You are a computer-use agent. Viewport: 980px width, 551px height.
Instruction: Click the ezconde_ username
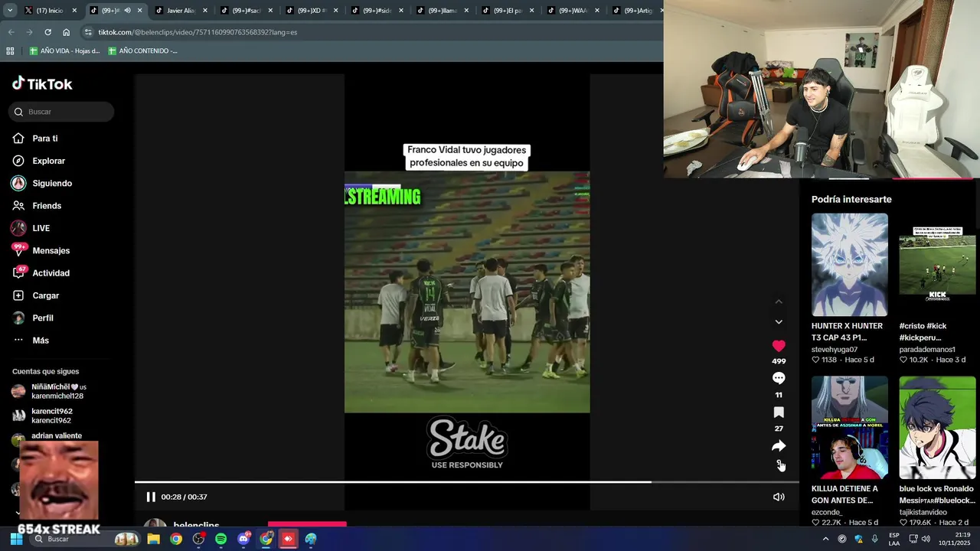pos(827,512)
